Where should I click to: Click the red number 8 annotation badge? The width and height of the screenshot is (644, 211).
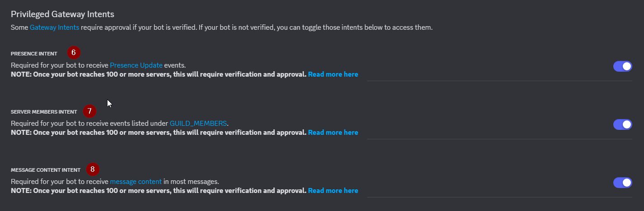pos(93,170)
